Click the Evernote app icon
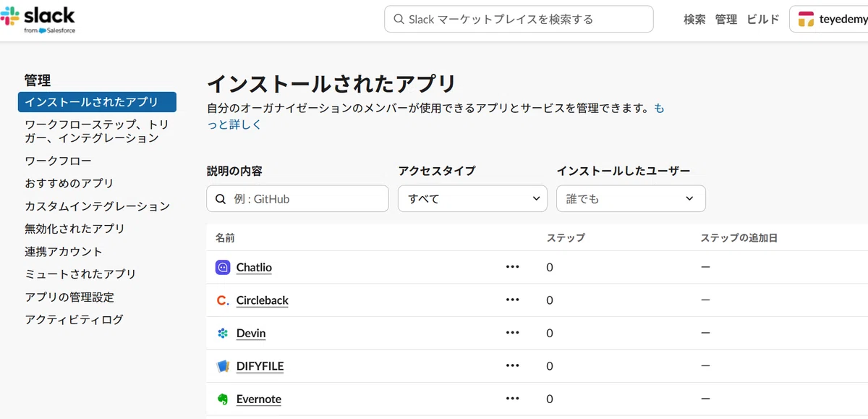The height and width of the screenshot is (419, 868). [x=223, y=399]
